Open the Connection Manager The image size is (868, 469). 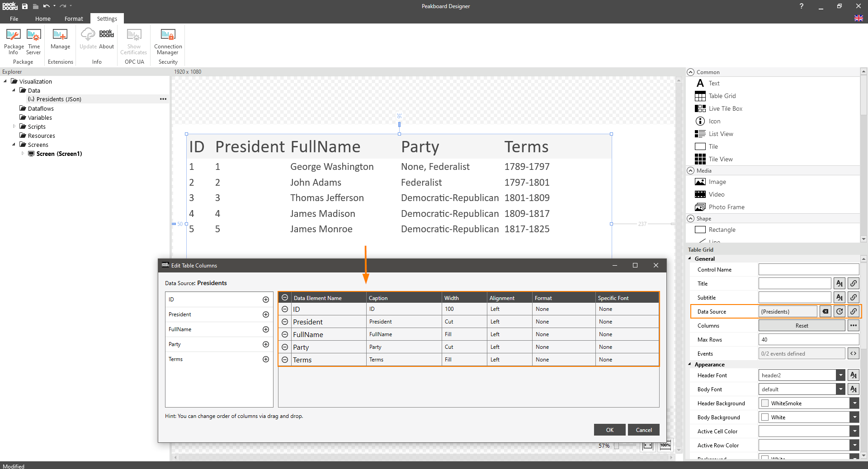[168, 42]
